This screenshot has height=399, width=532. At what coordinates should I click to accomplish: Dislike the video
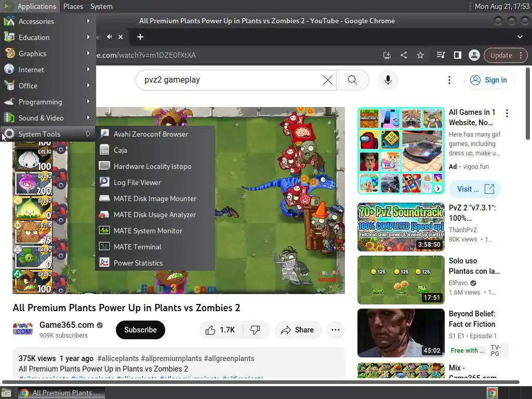[255, 330]
